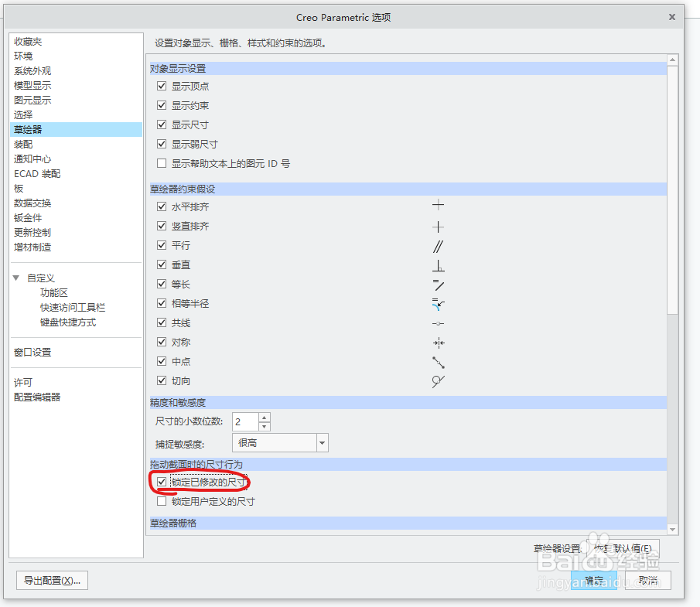This screenshot has height=607, width=700.
Task: Open 配置编辑器 category
Action: coord(37,397)
